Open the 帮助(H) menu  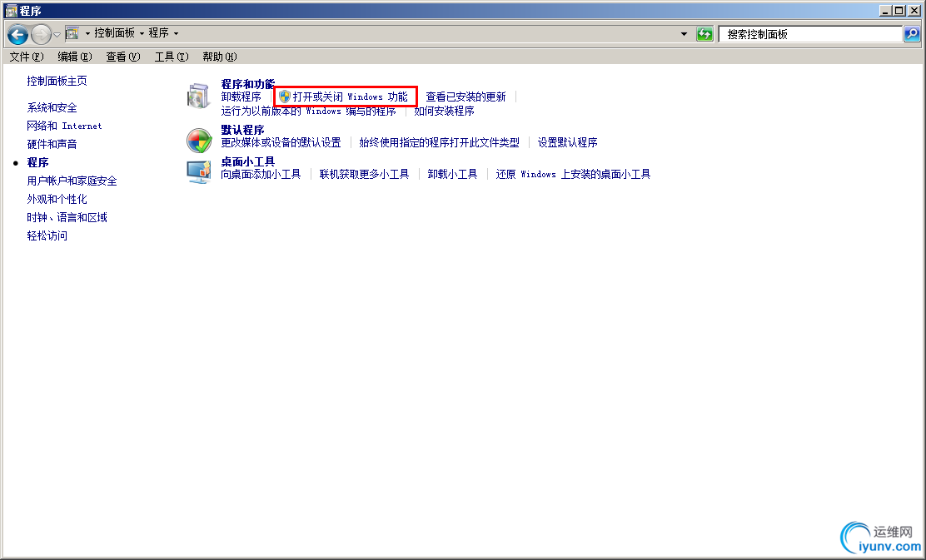(x=219, y=57)
